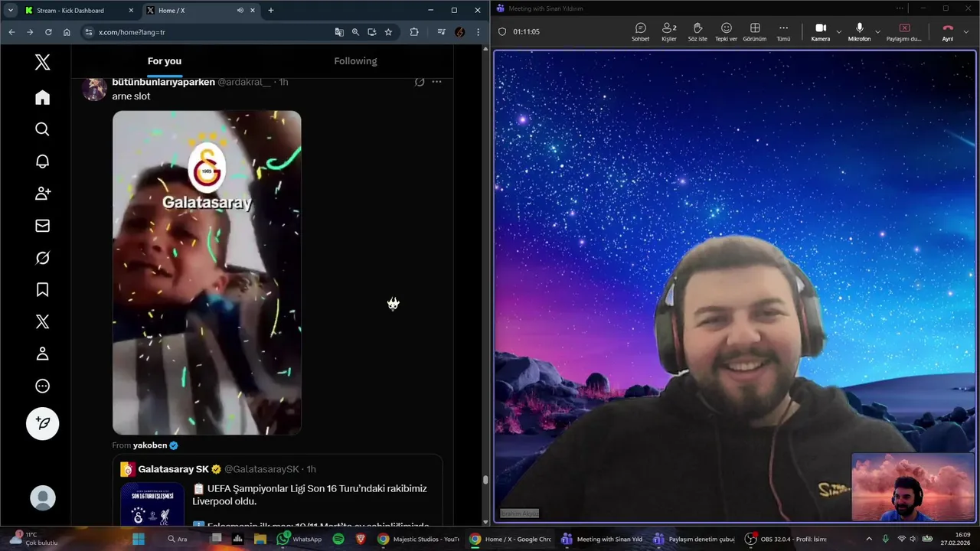This screenshot has width=980, height=551.
Task: Reload the X page
Action: pos(48,32)
